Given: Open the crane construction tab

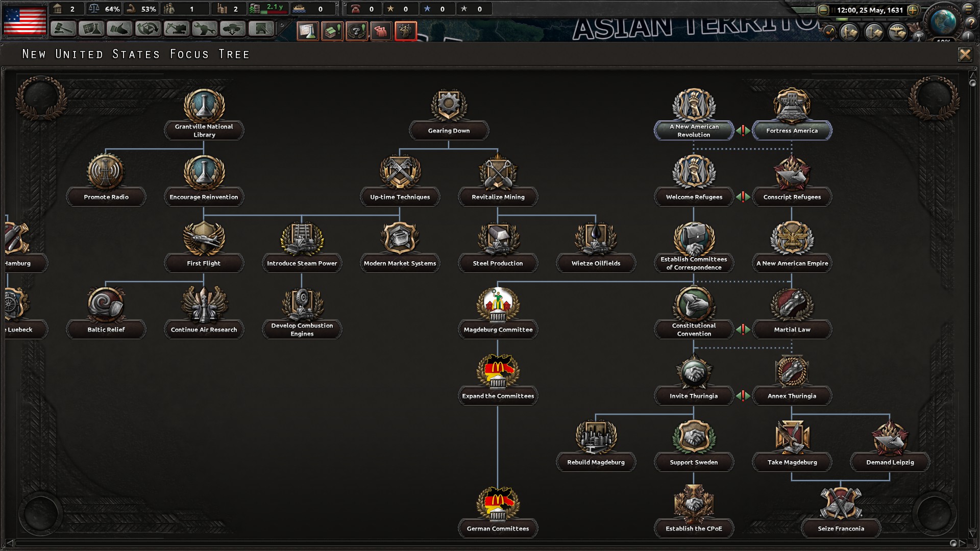Looking at the screenshot, I should 176,29.
